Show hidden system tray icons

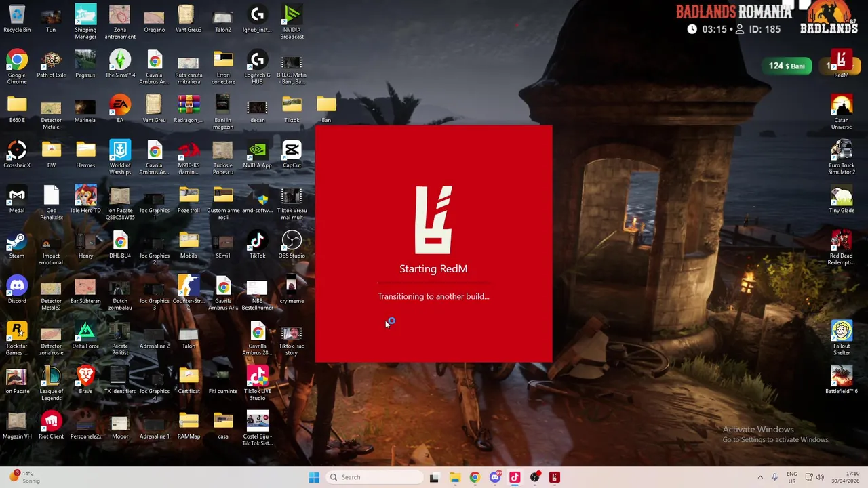point(760,477)
